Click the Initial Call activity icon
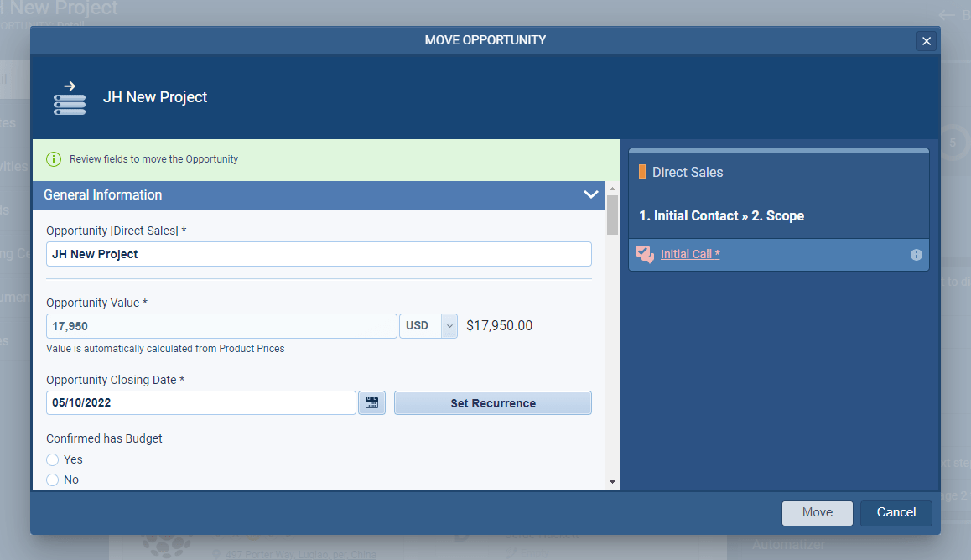Image resolution: width=971 pixels, height=560 pixels. (x=645, y=254)
